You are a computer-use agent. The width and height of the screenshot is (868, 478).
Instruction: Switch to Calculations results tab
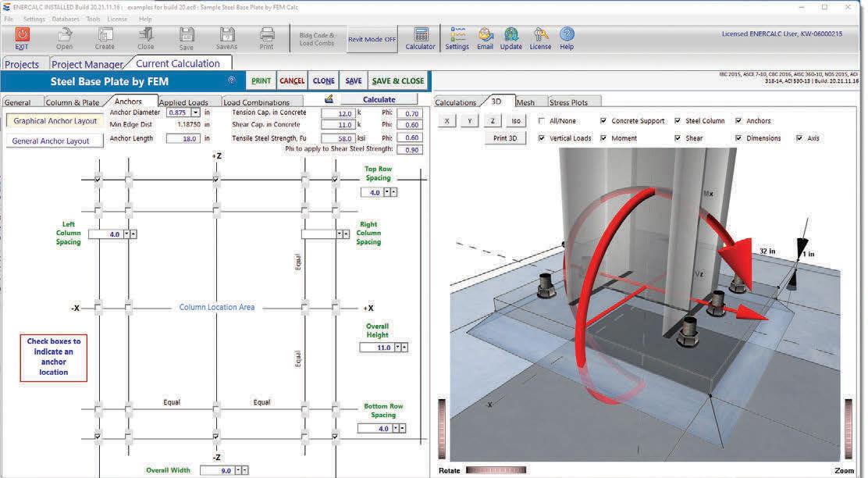pos(456,102)
